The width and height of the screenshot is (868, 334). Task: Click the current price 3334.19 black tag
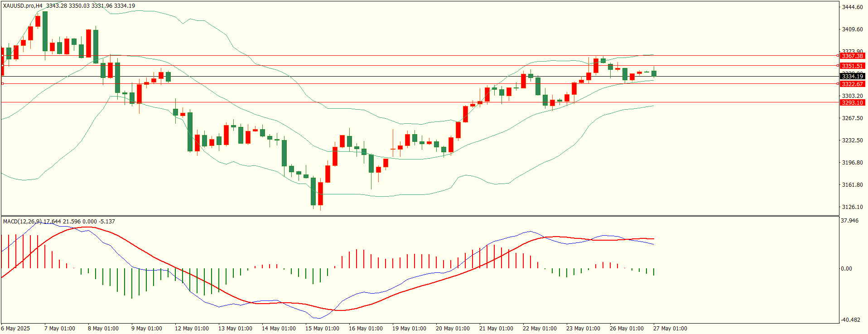(852, 77)
